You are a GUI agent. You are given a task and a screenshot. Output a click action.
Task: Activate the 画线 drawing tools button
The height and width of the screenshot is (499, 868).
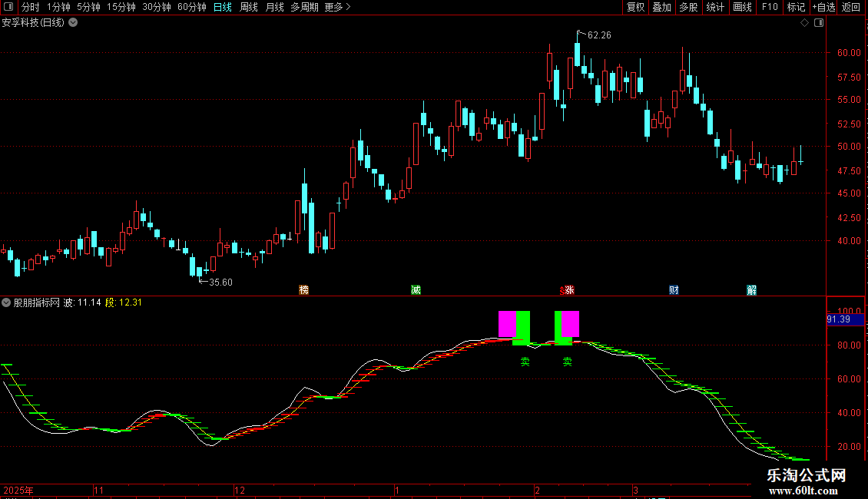[742, 7]
